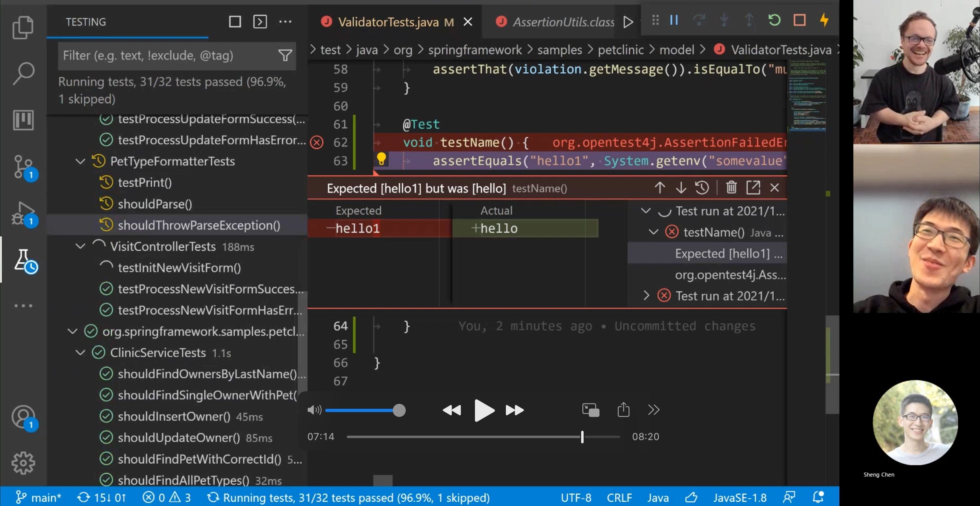Screen dimensions: 980x506
Task: Open the Search view icon
Action: [23, 73]
